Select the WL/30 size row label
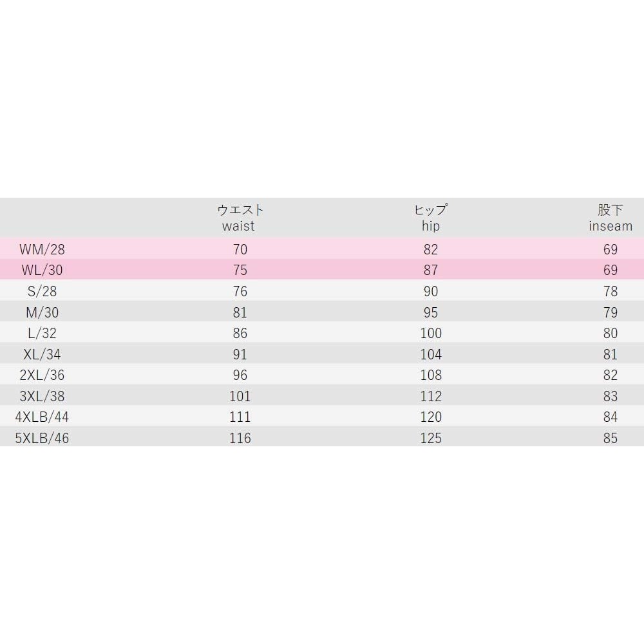 [41, 270]
